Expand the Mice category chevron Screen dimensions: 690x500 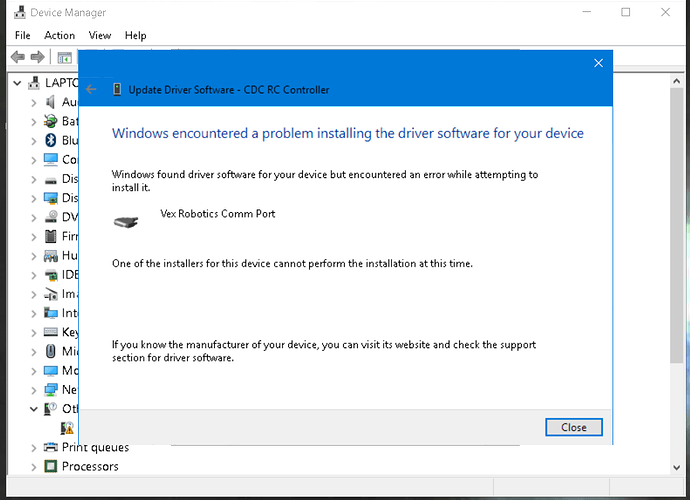[x=34, y=352]
